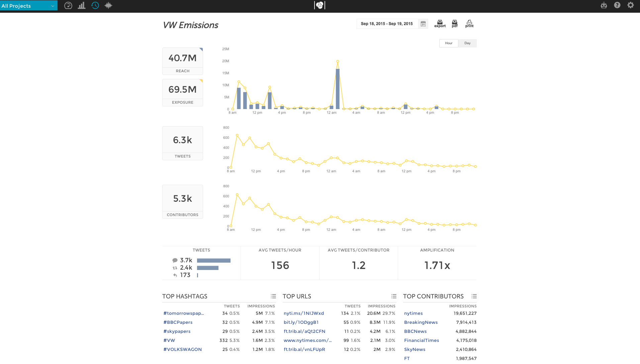Open the bit.ly/1ODggB1 URL

click(301, 323)
